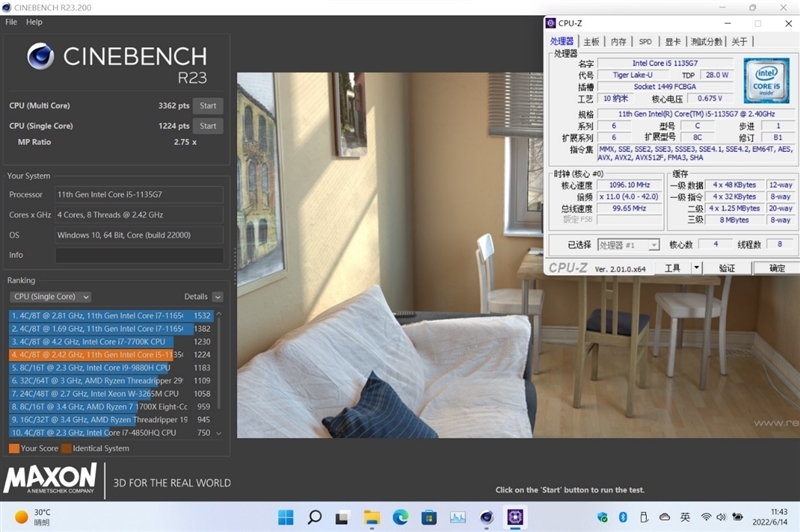Start the CPU (Multi Core) test
Viewport: 800px width, 532px height.
[208, 105]
